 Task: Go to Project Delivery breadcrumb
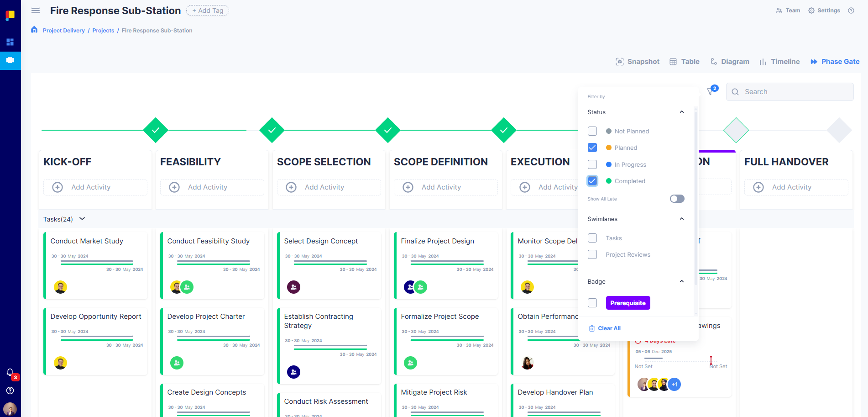coord(64,31)
